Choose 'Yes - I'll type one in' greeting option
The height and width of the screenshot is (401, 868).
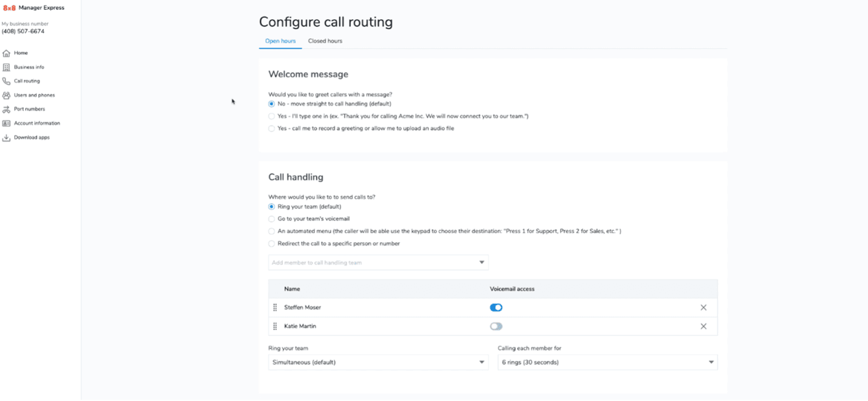pyautogui.click(x=271, y=116)
